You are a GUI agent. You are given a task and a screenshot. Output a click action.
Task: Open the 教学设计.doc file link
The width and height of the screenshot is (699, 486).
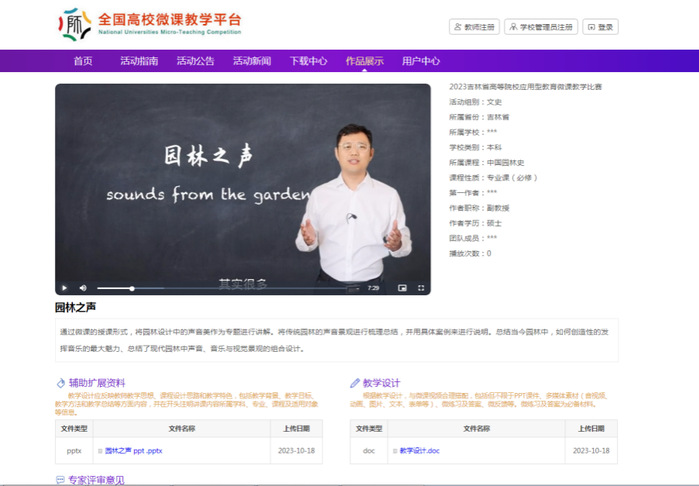(x=419, y=451)
